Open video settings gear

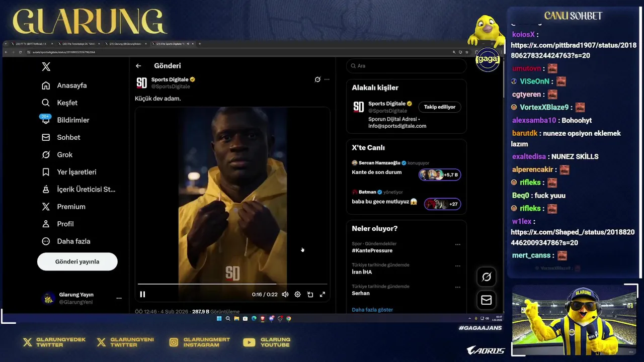(298, 294)
